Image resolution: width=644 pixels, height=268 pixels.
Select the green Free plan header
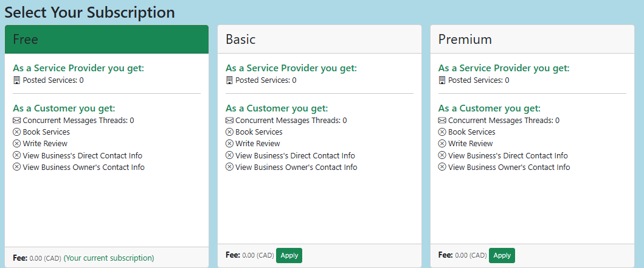[x=106, y=40]
